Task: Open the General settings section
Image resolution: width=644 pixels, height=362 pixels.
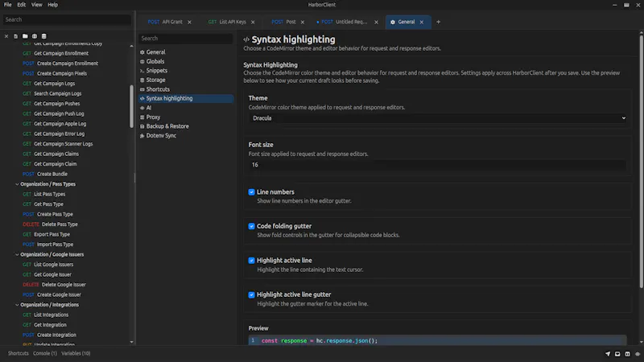Action: (186, 52)
